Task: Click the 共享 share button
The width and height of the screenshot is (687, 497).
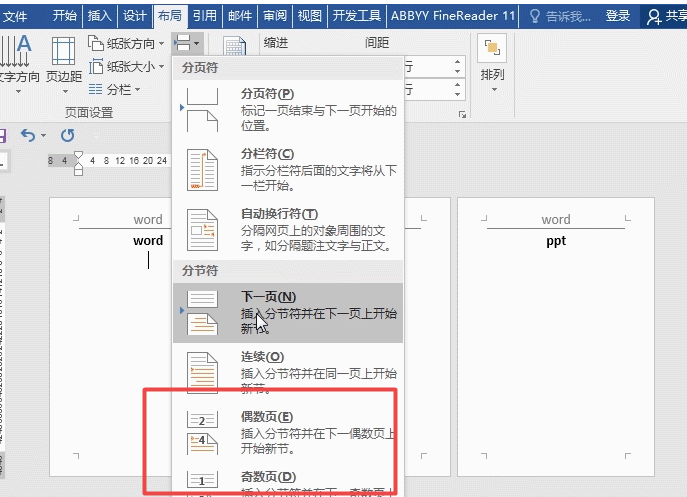Action: click(666, 17)
